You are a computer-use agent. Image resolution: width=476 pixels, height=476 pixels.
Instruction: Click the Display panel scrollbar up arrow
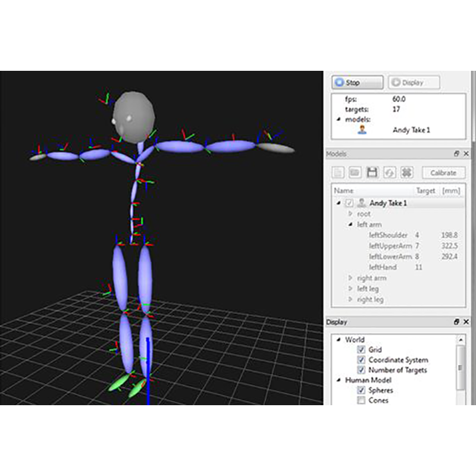point(461,340)
